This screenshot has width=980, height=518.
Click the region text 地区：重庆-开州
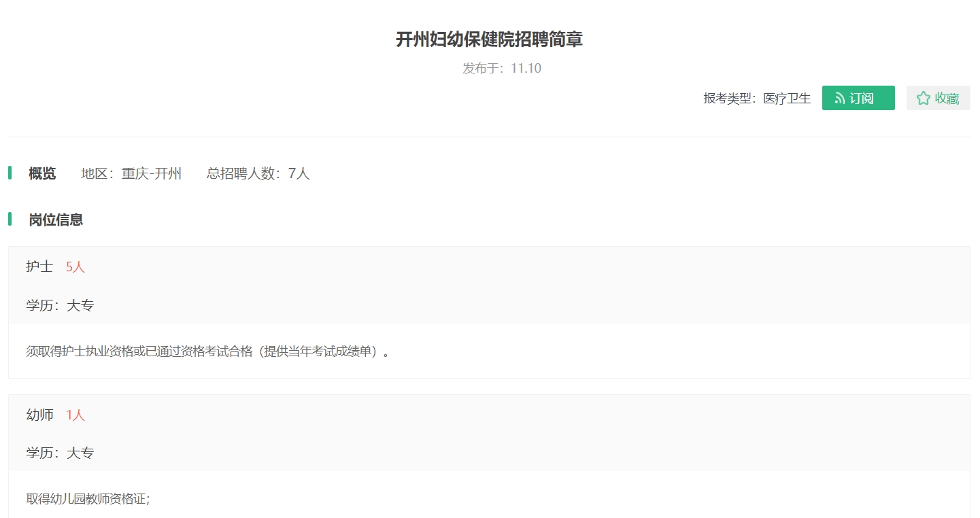coord(131,173)
